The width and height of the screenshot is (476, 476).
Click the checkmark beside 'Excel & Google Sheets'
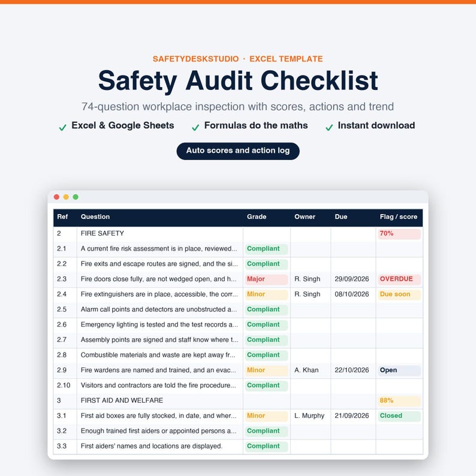click(x=62, y=128)
